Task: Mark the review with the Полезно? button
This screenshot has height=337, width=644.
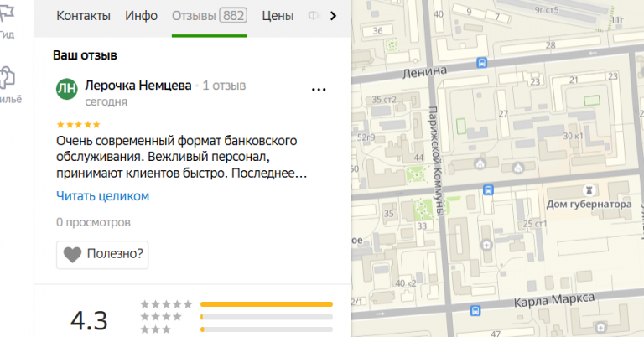Action: click(x=102, y=255)
